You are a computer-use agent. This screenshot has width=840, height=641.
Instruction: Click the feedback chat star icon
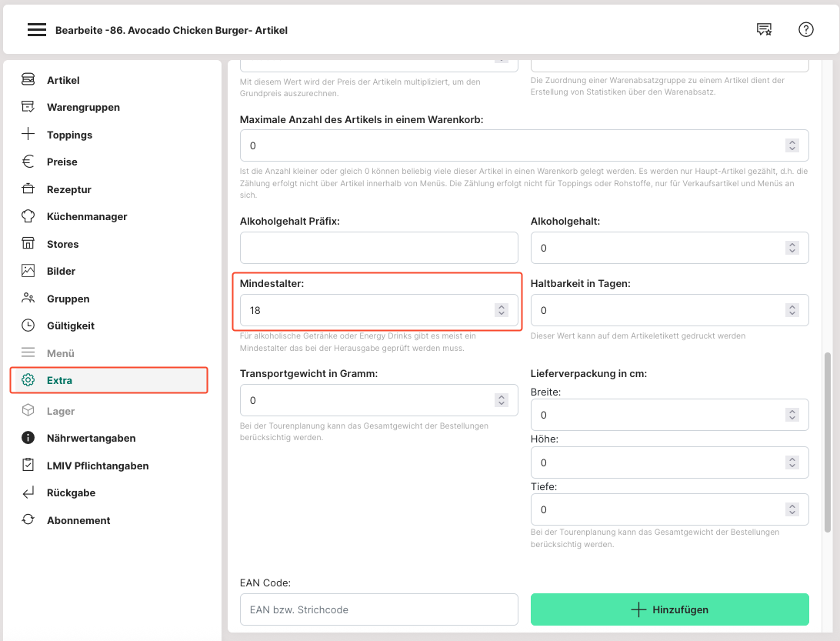(764, 30)
